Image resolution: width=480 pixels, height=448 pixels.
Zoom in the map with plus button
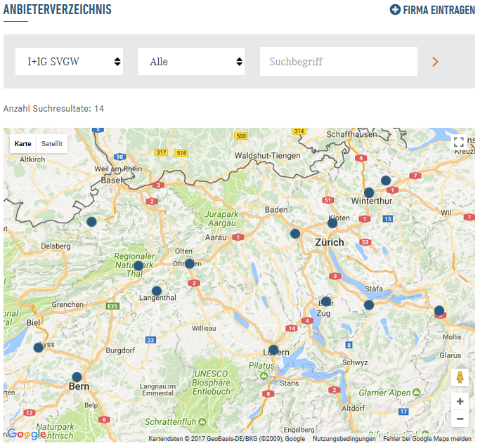[460, 402]
